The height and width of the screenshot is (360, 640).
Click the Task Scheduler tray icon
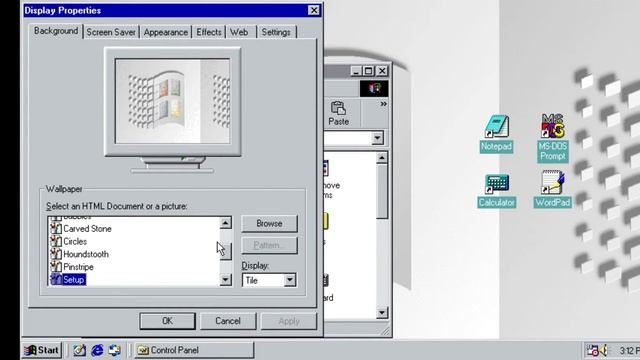pos(592,350)
